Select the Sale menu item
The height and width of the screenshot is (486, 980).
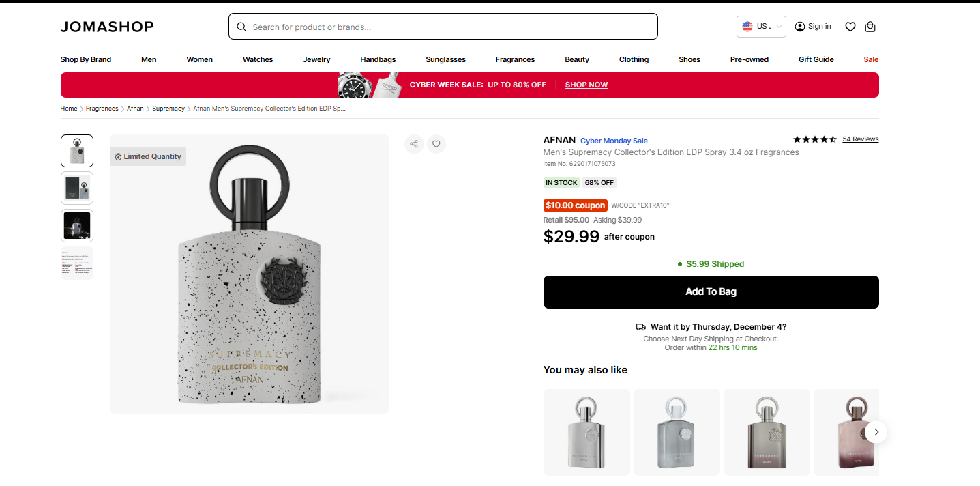[x=871, y=59]
